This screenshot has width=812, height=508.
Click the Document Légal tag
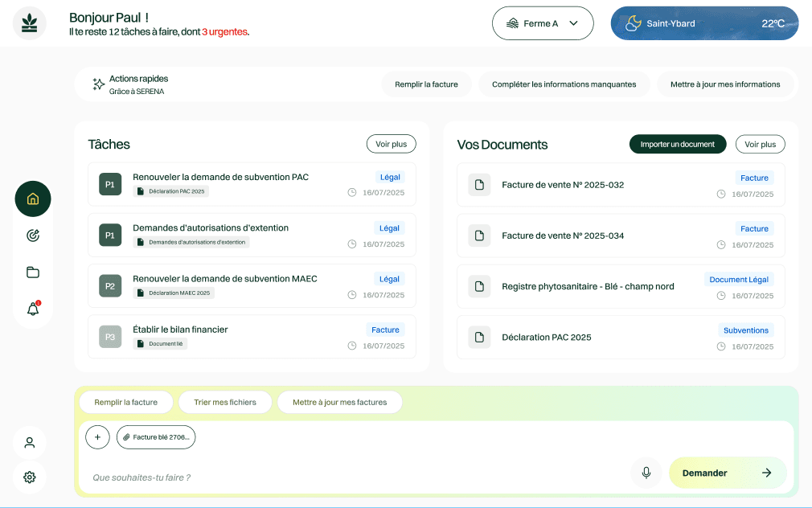tap(739, 280)
